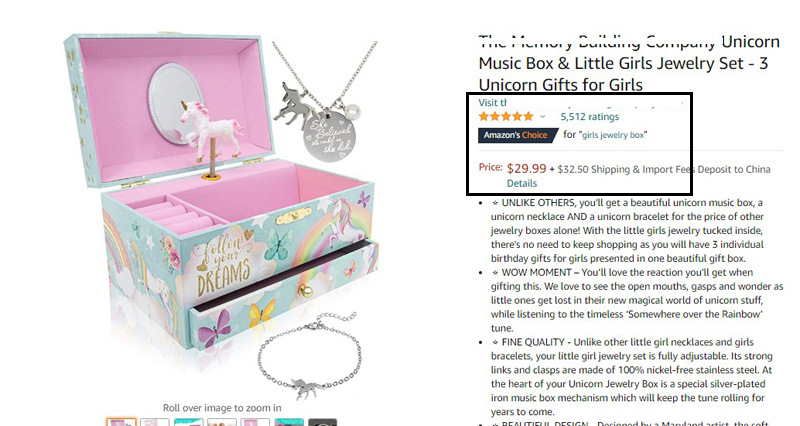Image resolution: width=800 pixels, height=426 pixels.
Task: Expand the rating breakdown chevron beside stars
Action: (542, 117)
